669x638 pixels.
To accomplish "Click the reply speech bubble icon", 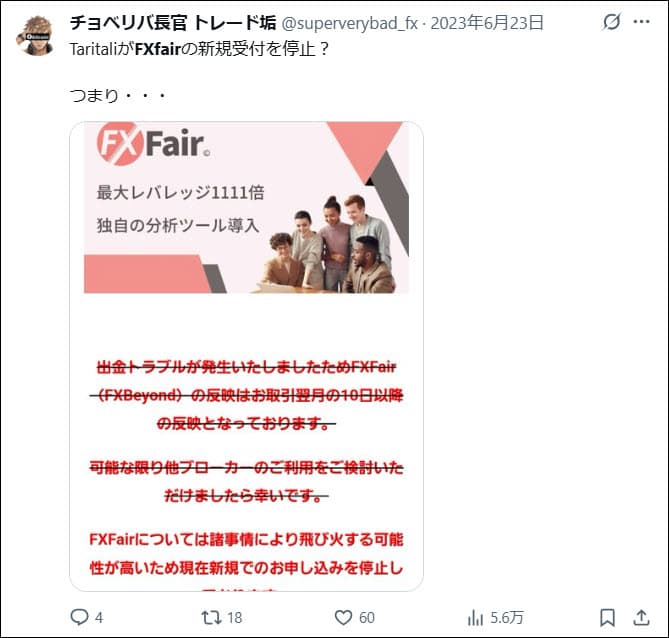I will (79, 617).
